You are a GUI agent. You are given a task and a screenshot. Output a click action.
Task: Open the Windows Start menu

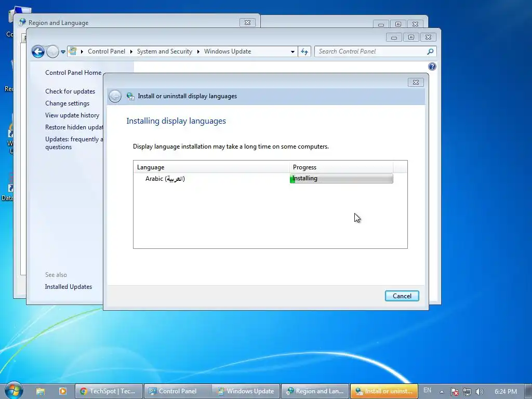tap(14, 391)
